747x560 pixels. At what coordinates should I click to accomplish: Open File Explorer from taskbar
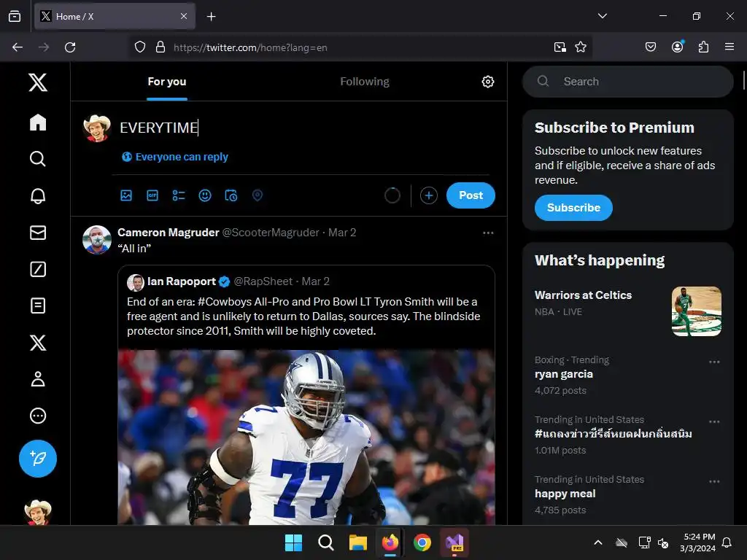pos(357,542)
